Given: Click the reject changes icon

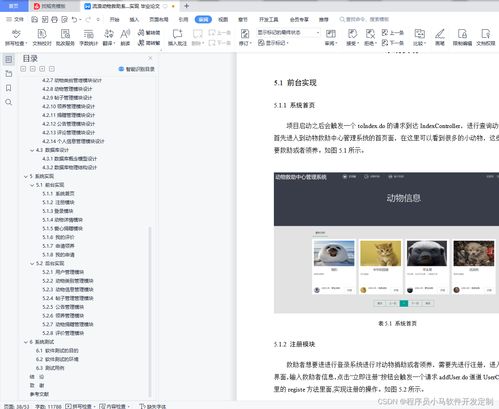Looking at the screenshot, I should point(370,37).
